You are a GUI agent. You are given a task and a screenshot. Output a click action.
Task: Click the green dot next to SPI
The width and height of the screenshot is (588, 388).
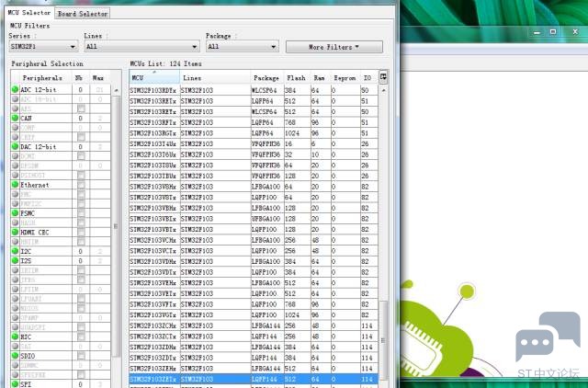click(x=15, y=384)
